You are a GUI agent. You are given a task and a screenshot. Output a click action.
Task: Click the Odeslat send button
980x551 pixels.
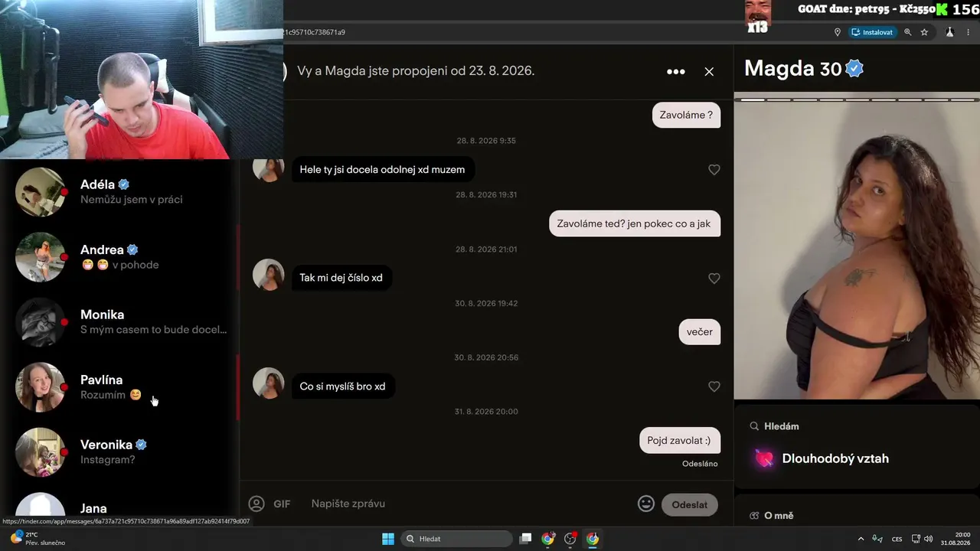pyautogui.click(x=690, y=504)
